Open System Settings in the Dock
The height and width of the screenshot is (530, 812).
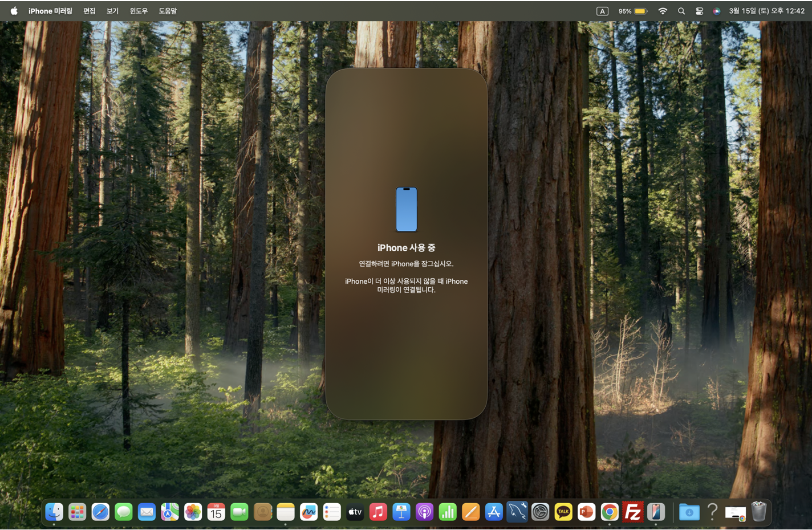[540, 512]
